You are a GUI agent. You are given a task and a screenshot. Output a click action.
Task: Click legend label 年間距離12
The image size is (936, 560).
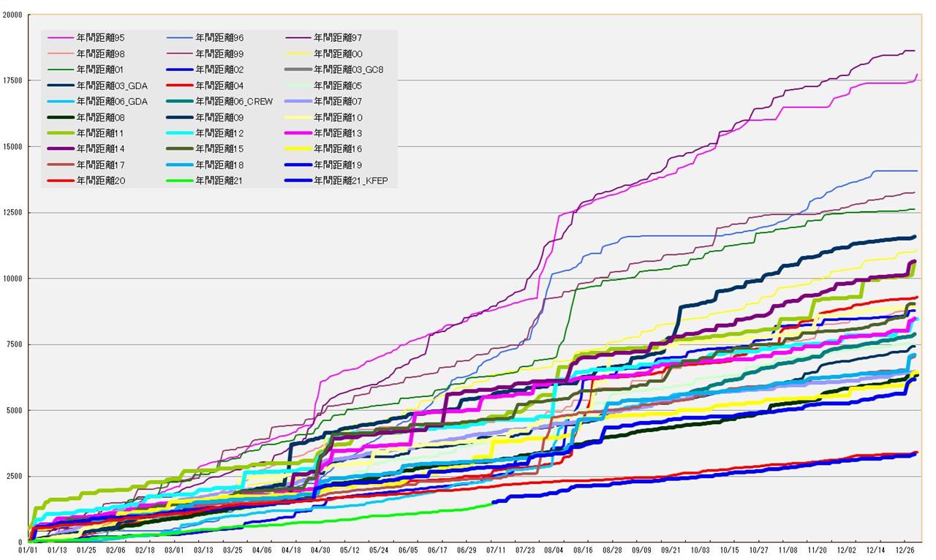tap(220, 133)
